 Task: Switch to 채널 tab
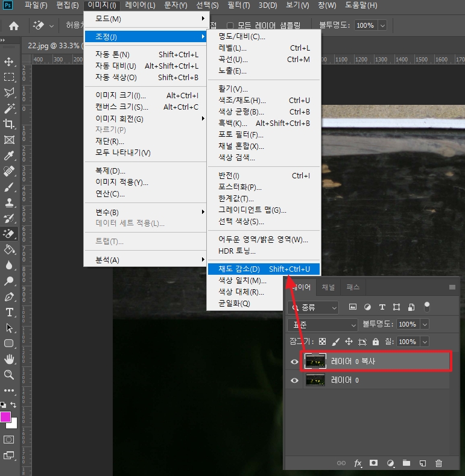328,287
